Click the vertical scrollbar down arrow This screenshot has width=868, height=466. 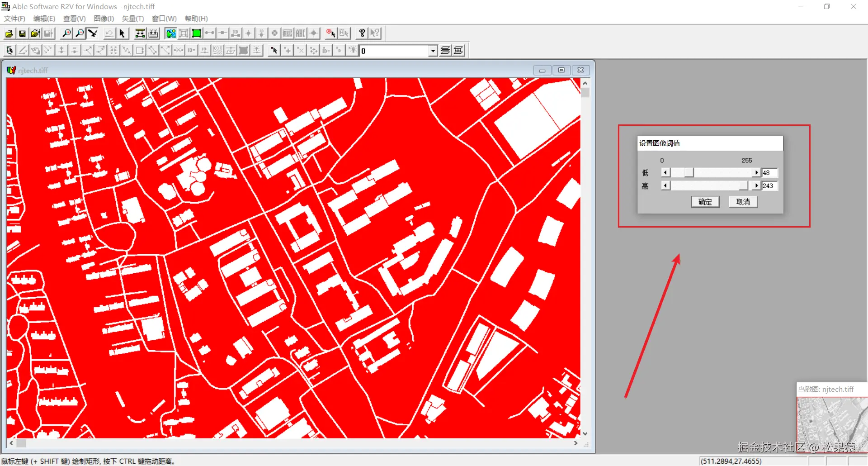click(x=585, y=433)
